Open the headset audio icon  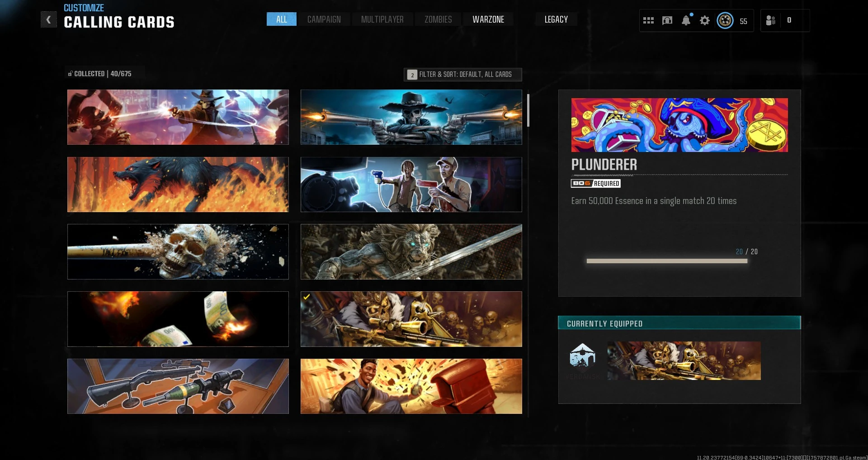click(x=667, y=20)
